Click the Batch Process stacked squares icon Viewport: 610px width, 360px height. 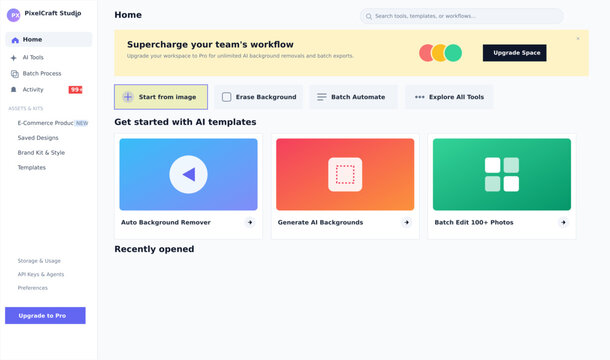click(15, 74)
